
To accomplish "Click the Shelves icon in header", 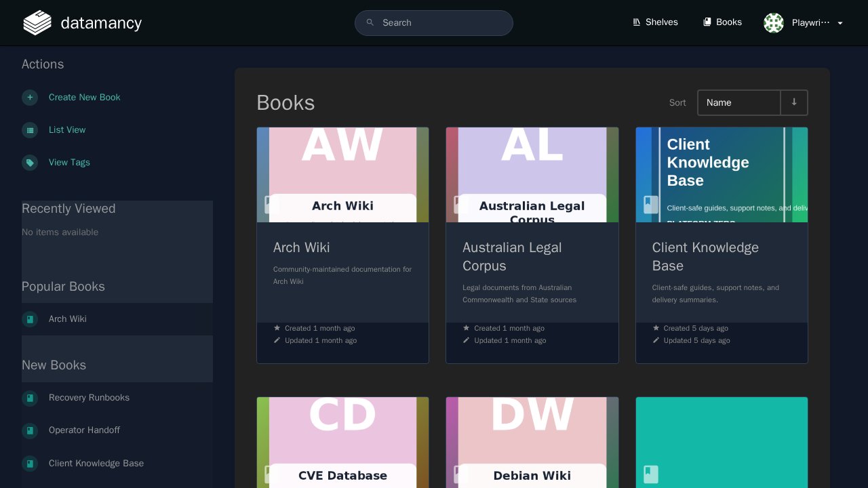I will coord(637,22).
